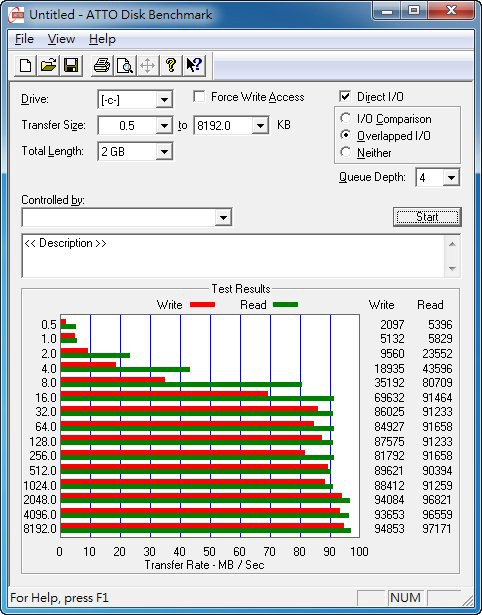Activate the context help pointer icon
This screenshot has height=615, width=482.
click(x=194, y=65)
